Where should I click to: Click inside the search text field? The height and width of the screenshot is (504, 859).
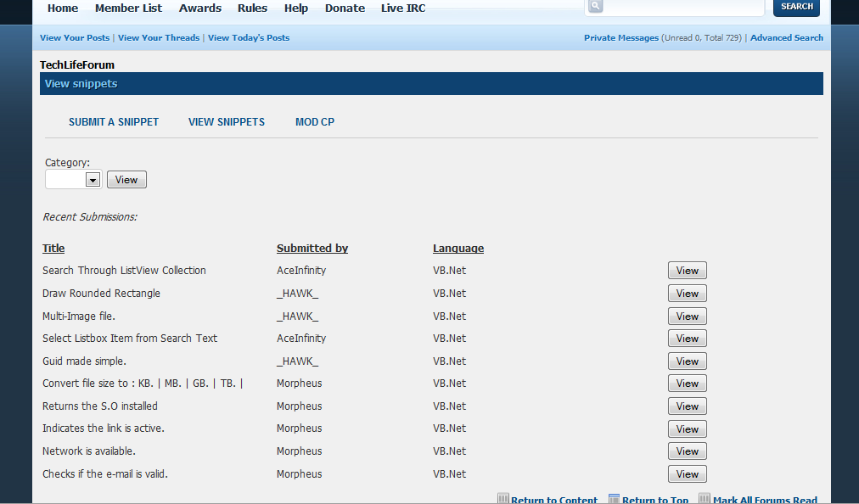click(x=683, y=7)
